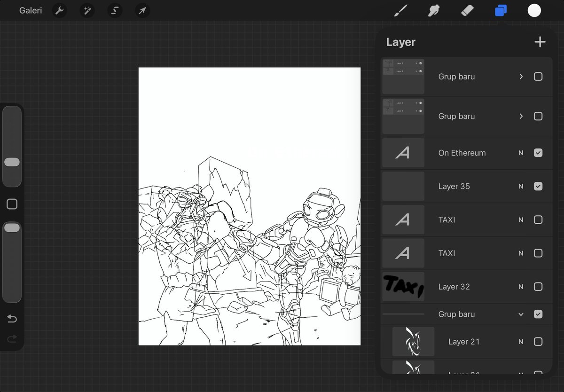Undo the last stroke with the sidebar arrow
Screen dimensions: 564x392
click(12, 319)
